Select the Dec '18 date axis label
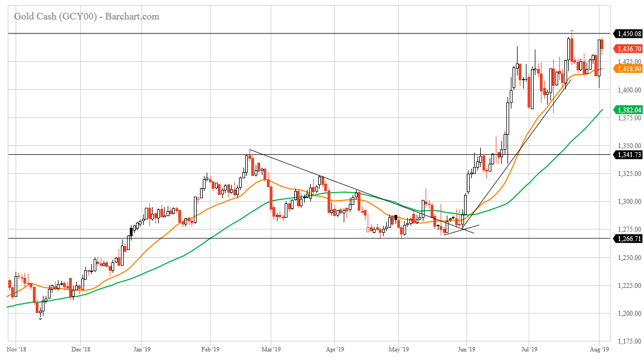This screenshot has height=362, width=644. (x=80, y=349)
